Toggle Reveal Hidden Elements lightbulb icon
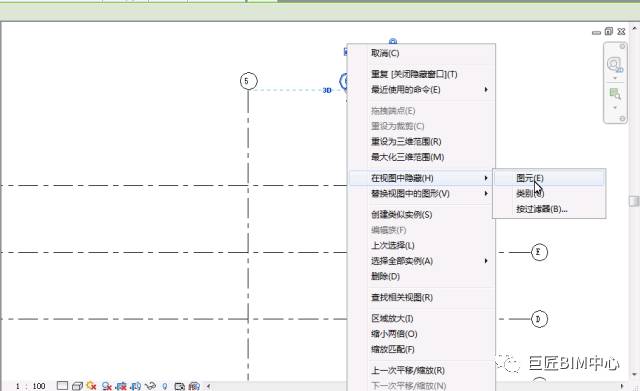The height and width of the screenshot is (391, 640). pos(164,386)
